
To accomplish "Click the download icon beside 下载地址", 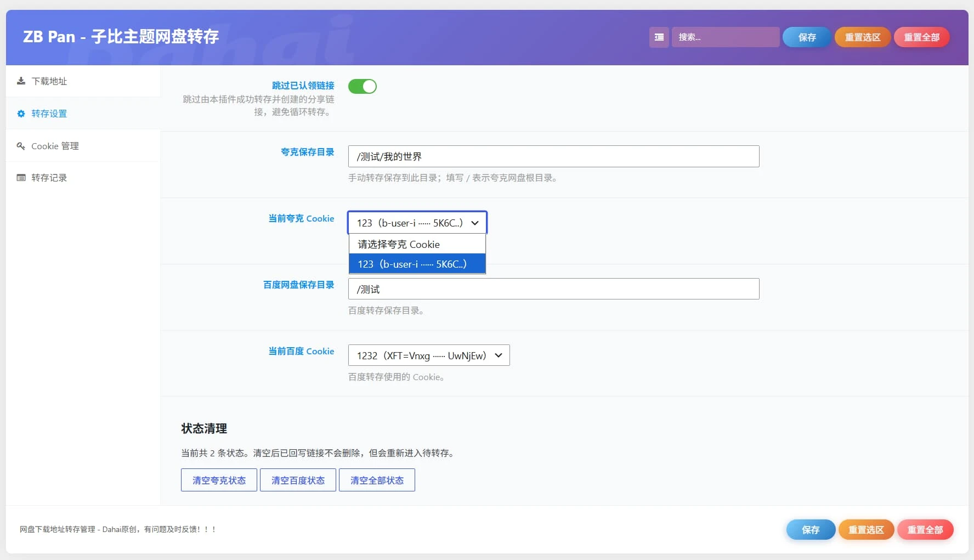I will pyautogui.click(x=21, y=81).
